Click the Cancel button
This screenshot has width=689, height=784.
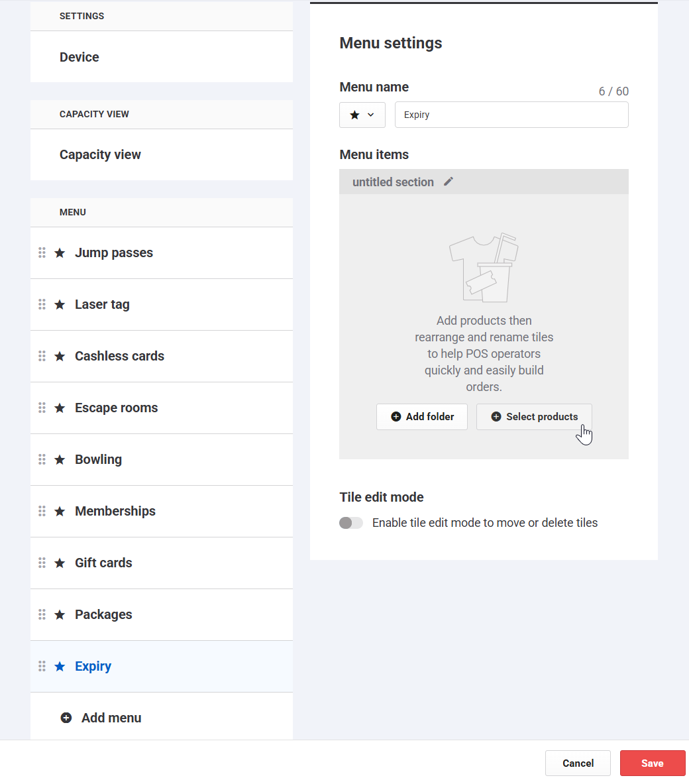point(578,763)
